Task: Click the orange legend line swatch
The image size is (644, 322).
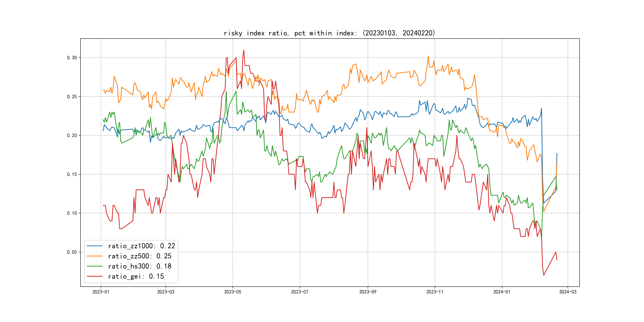Action: (x=94, y=256)
